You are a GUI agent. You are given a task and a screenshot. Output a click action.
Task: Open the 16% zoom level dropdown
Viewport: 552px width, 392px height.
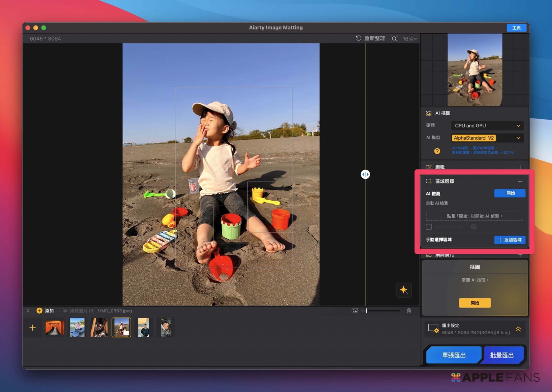click(x=410, y=39)
